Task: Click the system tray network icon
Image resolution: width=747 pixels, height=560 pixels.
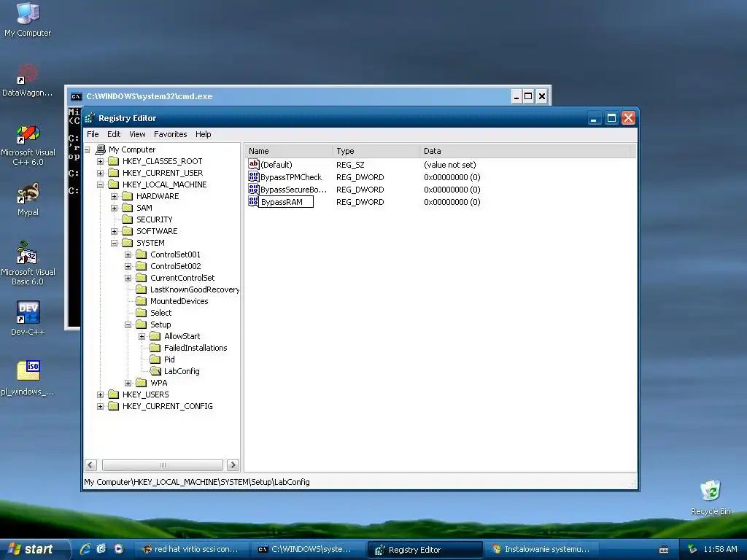Action: 692,549
